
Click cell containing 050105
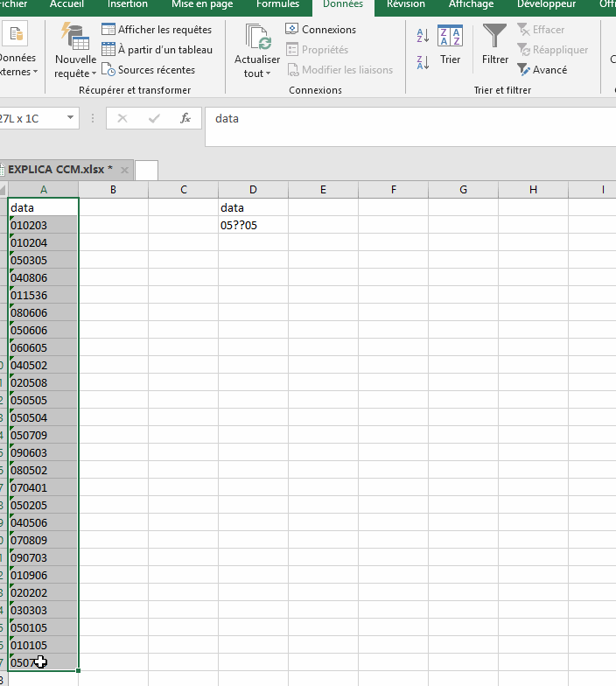click(44, 627)
